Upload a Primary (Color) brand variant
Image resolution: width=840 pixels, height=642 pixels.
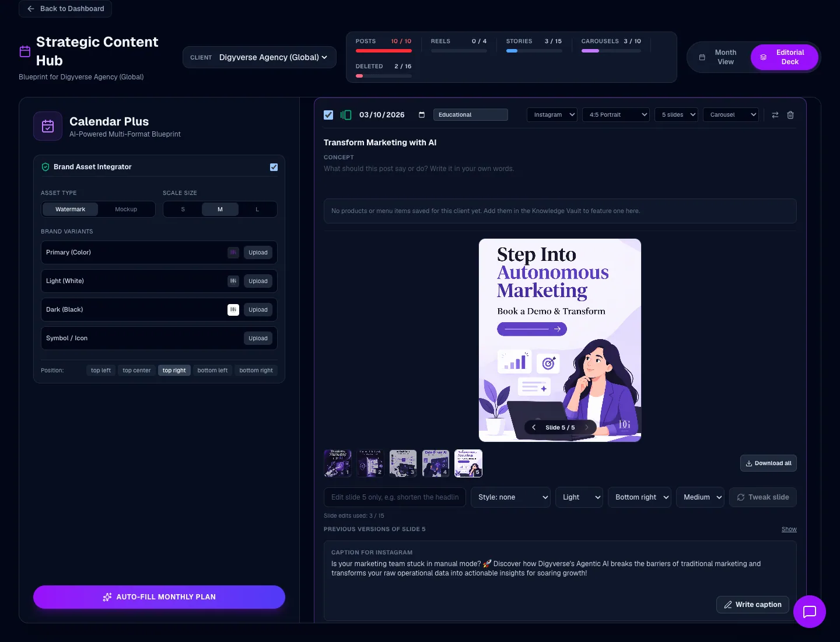click(x=258, y=253)
